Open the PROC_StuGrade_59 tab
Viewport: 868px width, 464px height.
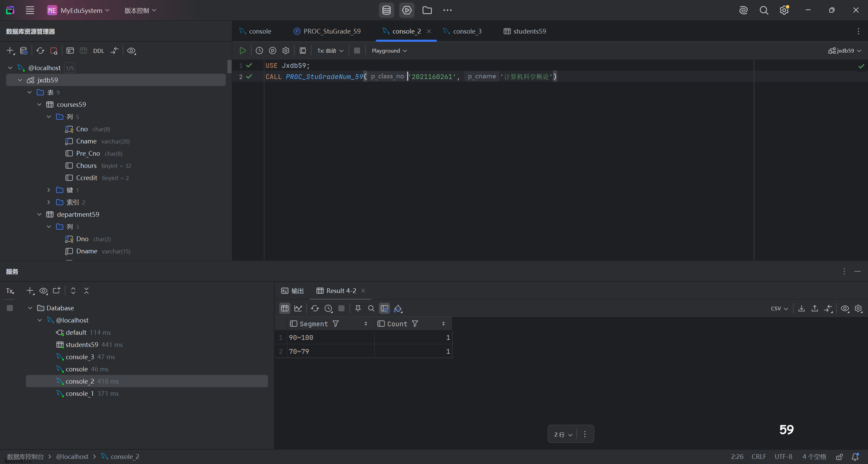(x=332, y=31)
